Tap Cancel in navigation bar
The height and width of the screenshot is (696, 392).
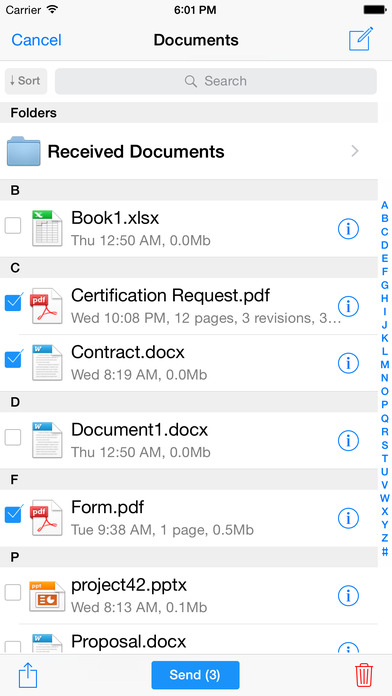36,40
